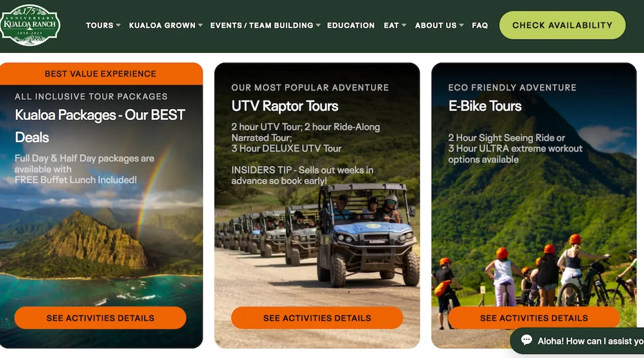Open the FAQ menu item
Viewport: 644px width, 358px height.
click(x=480, y=25)
